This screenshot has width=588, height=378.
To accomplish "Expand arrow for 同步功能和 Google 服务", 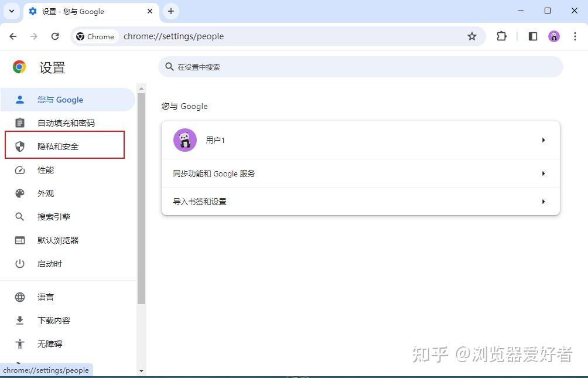I will point(543,173).
